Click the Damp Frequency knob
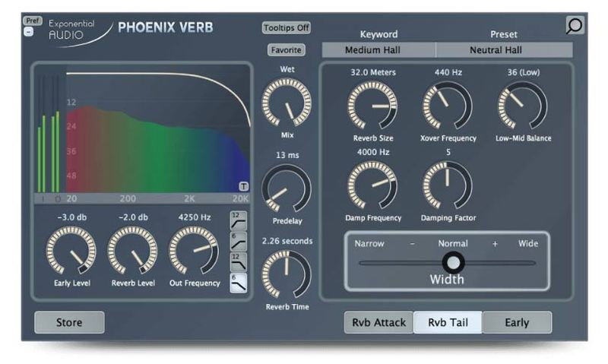Image resolution: width=608 pixels, height=364 pixels. click(372, 185)
